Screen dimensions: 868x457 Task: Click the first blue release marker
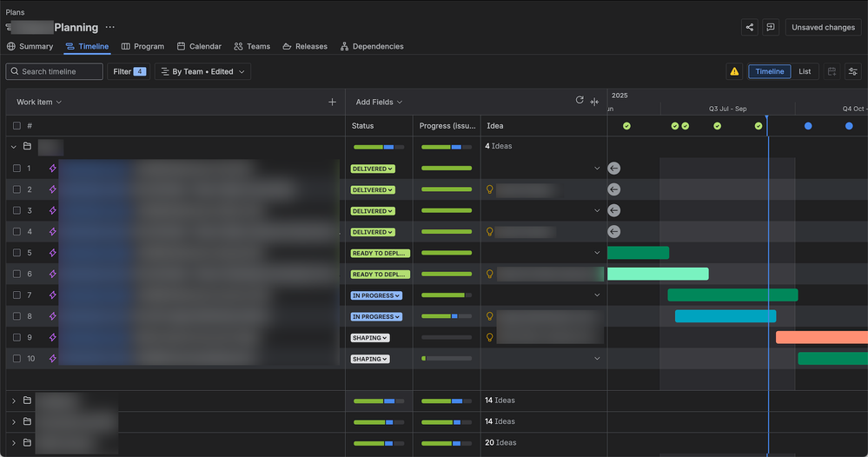coord(808,126)
